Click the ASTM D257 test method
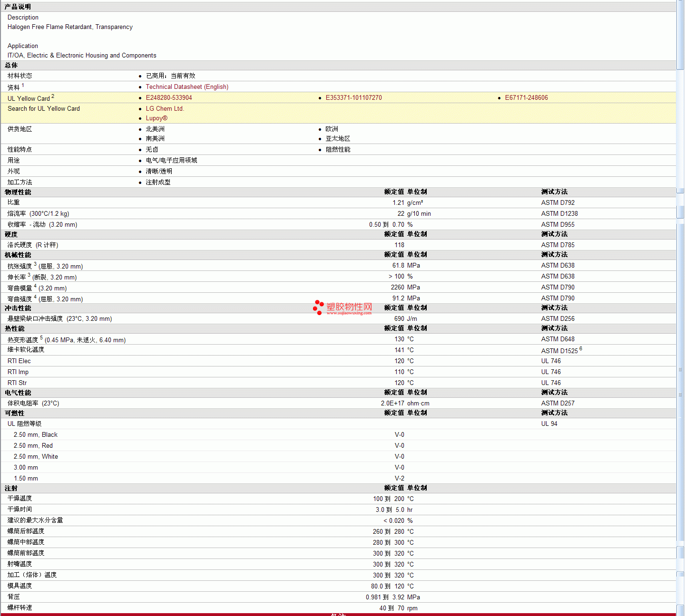685x616 pixels. click(558, 404)
